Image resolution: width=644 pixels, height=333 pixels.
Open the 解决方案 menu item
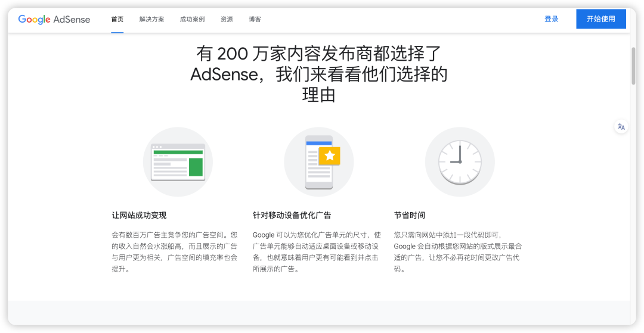tap(151, 19)
